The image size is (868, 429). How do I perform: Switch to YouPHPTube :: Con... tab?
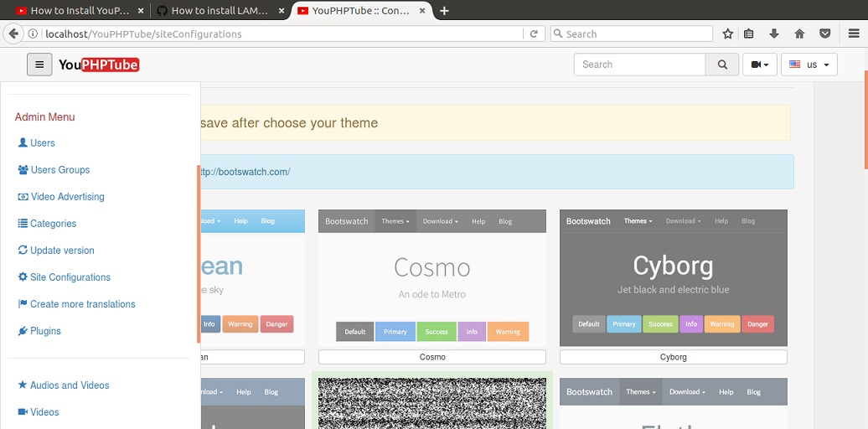pos(360,11)
